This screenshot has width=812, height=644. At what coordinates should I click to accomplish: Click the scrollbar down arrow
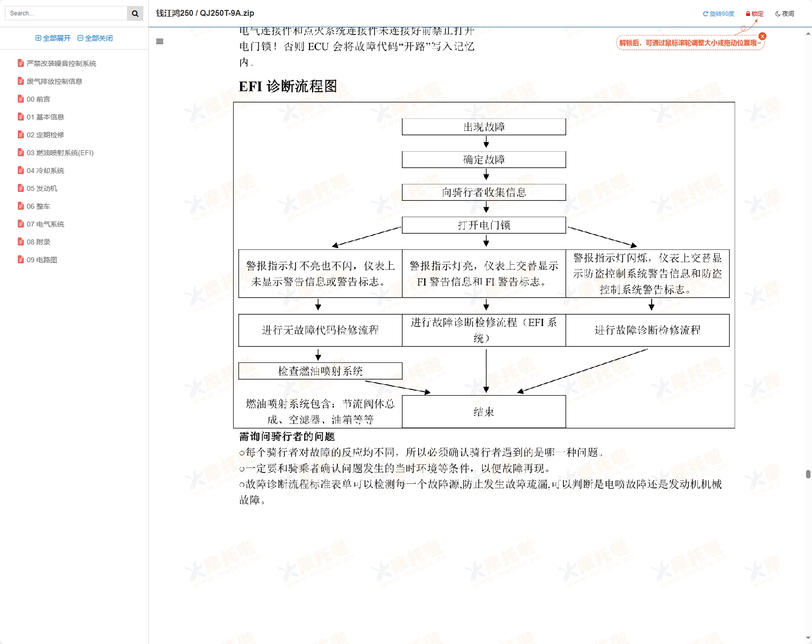point(808,639)
